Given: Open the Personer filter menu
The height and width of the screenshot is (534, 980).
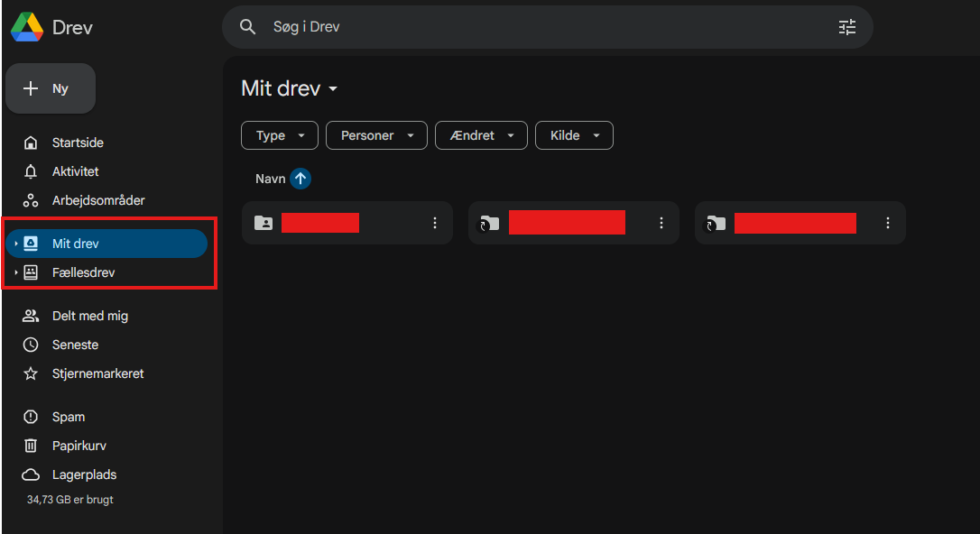Looking at the screenshot, I should tap(376, 135).
